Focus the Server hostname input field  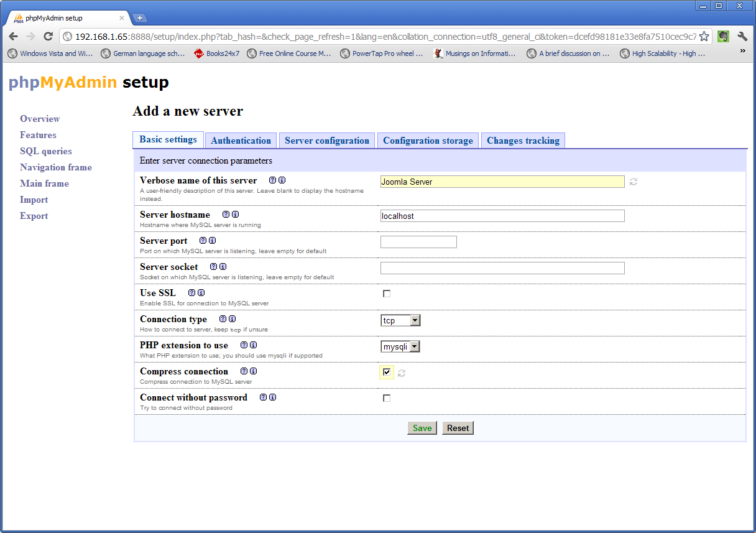tap(502, 216)
